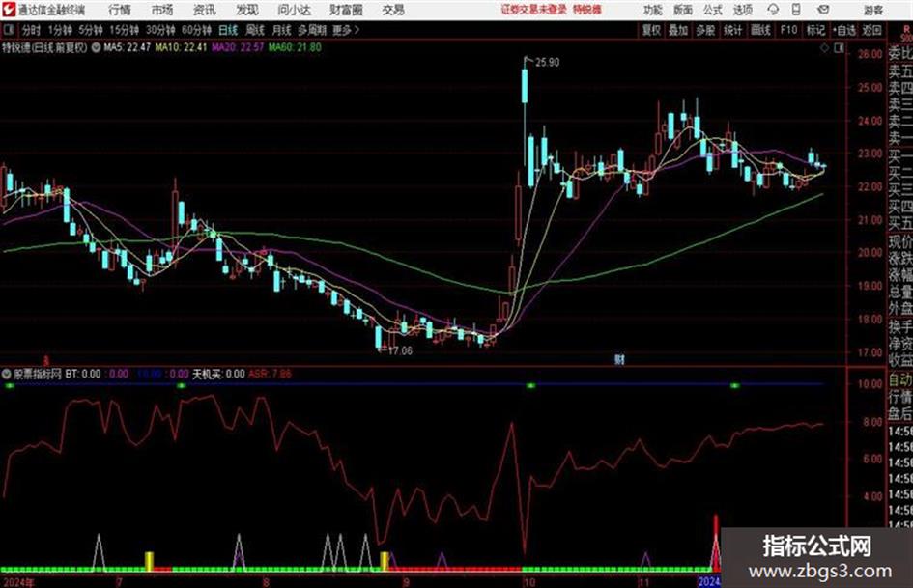This screenshot has width=913, height=588.
Task: Open the 版面 menu
Action: [x=683, y=10]
